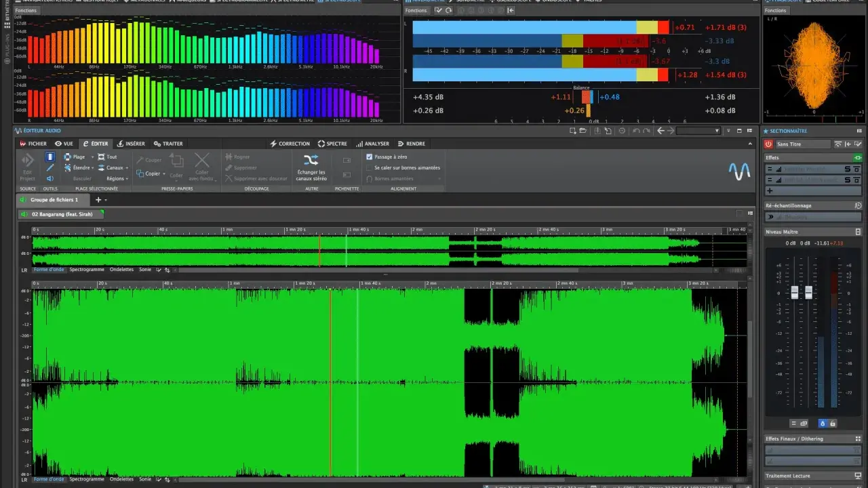Click the Supprimer delete button
This screenshot has width=868, height=488.
pos(241,167)
